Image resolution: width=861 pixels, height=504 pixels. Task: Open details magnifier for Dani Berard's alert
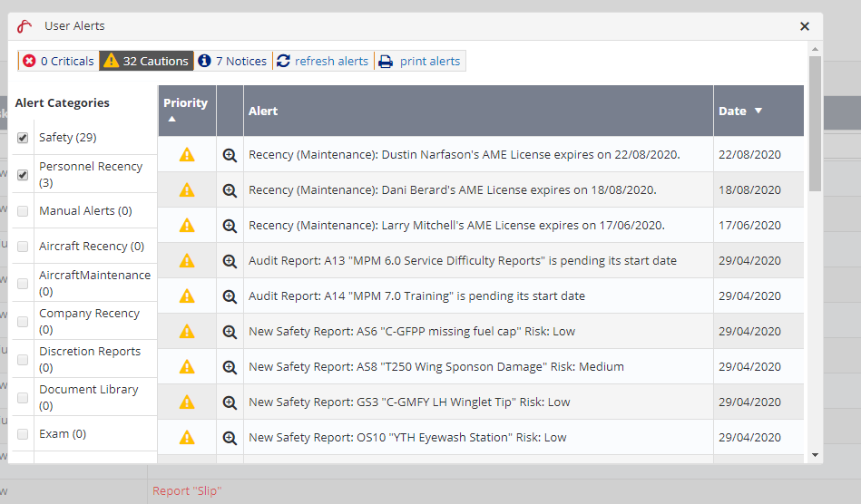click(230, 190)
